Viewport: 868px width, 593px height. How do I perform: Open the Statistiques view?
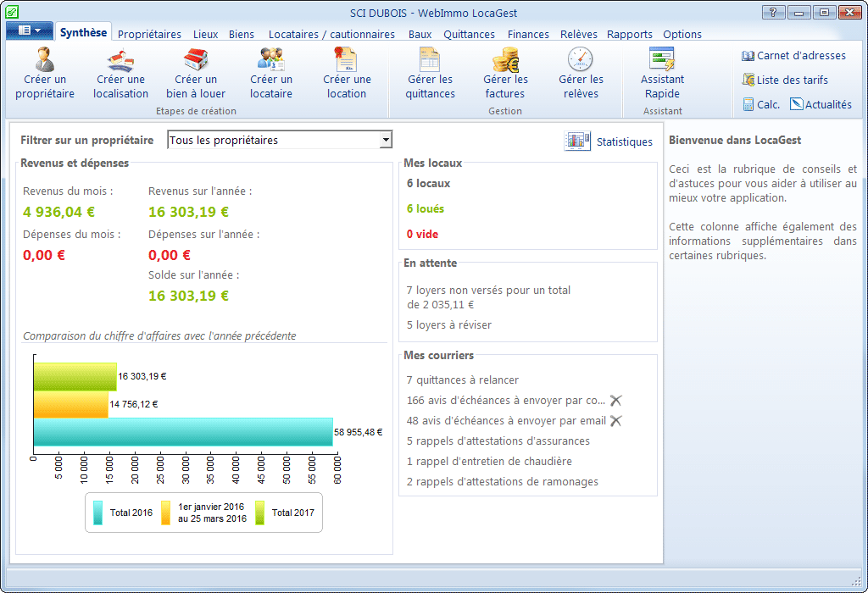coord(609,141)
